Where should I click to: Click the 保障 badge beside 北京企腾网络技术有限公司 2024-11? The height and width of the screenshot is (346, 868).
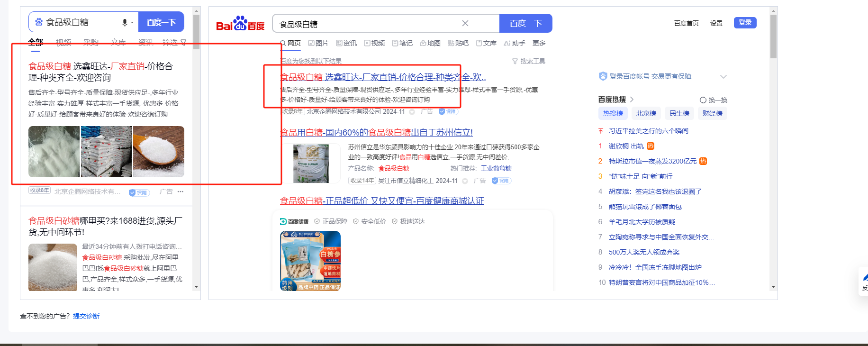tap(448, 111)
